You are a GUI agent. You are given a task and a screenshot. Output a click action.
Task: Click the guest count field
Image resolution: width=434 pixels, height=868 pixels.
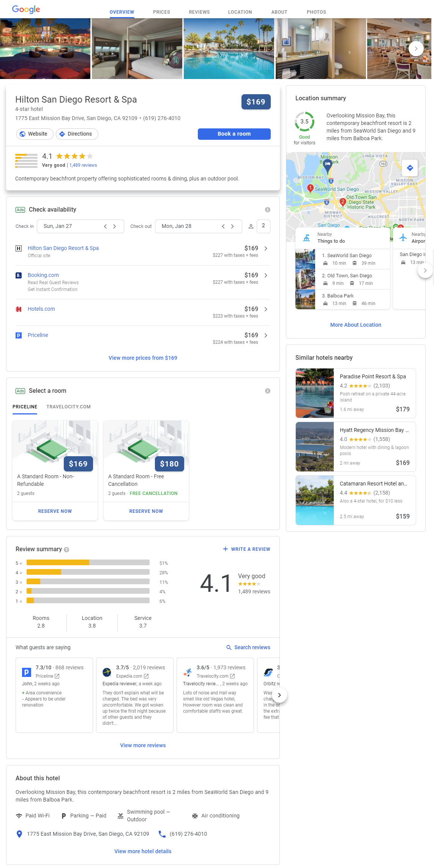pyautogui.click(x=263, y=226)
